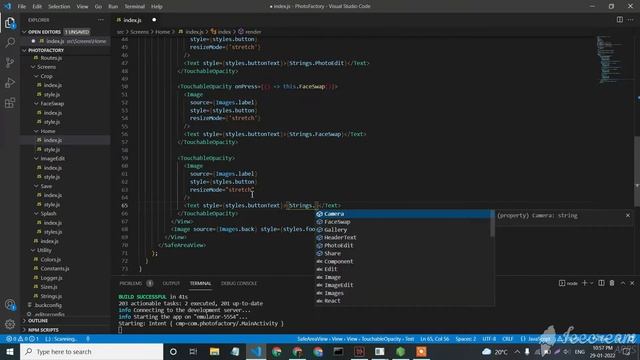Close the suggestion details panel

pyautogui.click(x=628, y=215)
